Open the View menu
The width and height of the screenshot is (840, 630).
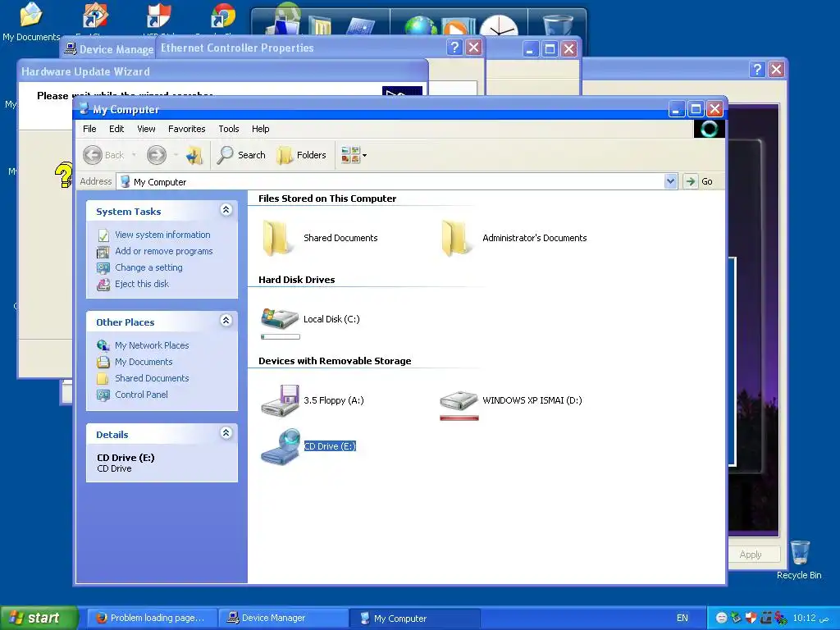point(146,129)
